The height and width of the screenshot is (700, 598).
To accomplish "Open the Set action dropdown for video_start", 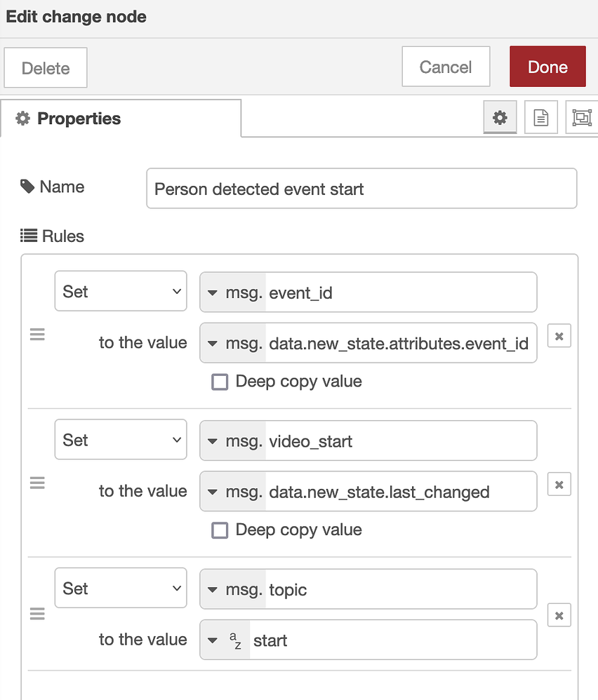I will pos(121,440).
